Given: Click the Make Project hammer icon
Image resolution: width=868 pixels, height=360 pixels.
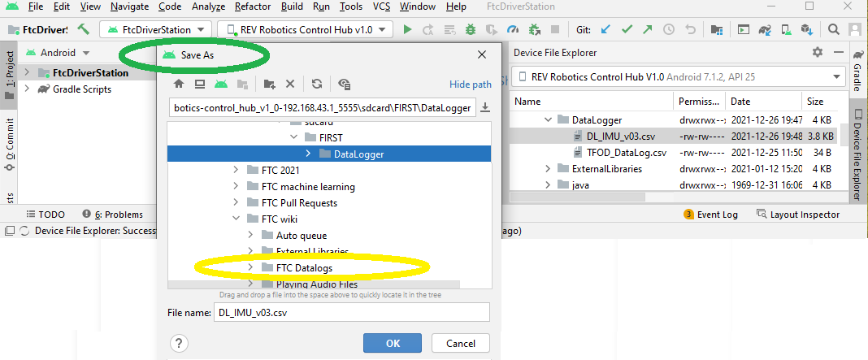Looking at the screenshot, I should [x=83, y=28].
